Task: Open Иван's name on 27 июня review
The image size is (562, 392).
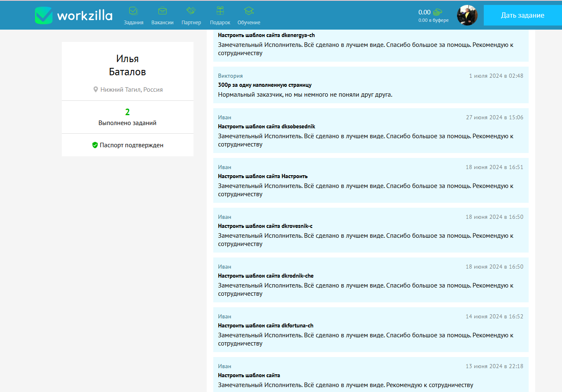Action: pyautogui.click(x=224, y=118)
